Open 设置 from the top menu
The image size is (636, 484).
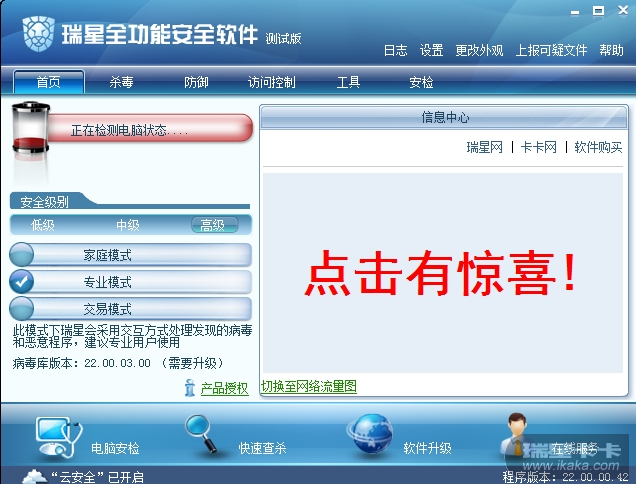[x=431, y=50]
